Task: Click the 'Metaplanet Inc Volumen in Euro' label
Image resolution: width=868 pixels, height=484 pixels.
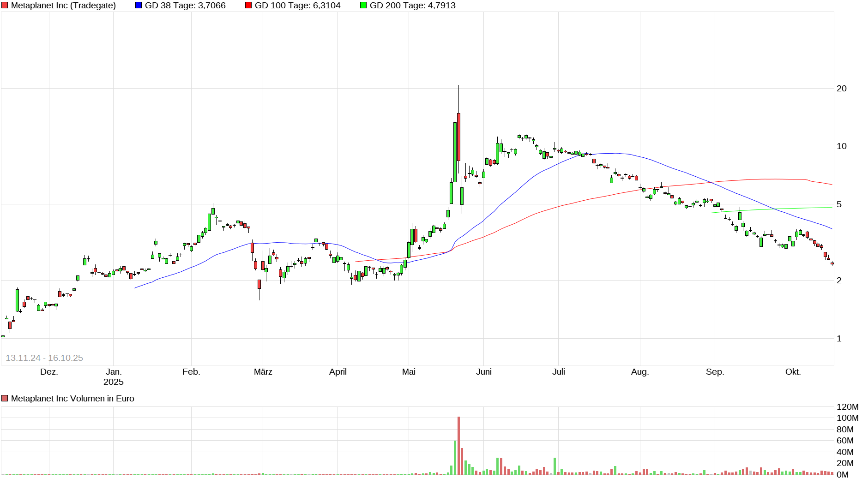Action: [72, 399]
